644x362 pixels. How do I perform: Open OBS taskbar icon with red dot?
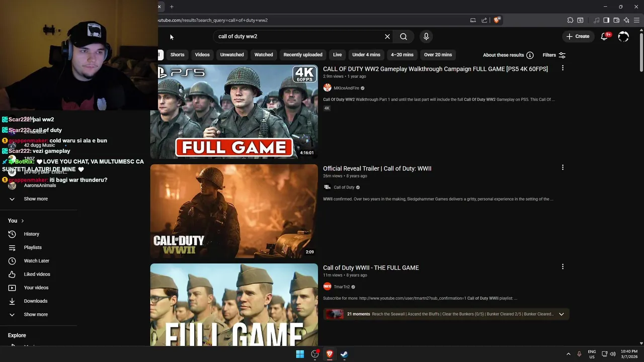tap(315, 354)
